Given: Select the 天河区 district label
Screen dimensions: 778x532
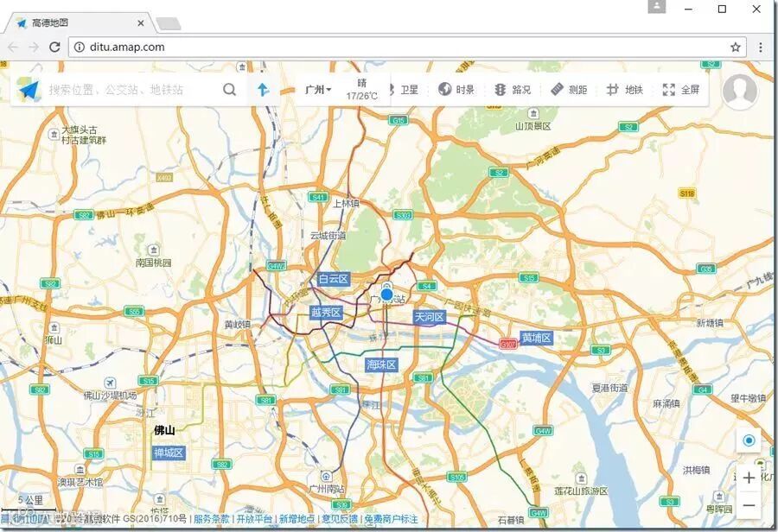Looking at the screenshot, I should (429, 317).
